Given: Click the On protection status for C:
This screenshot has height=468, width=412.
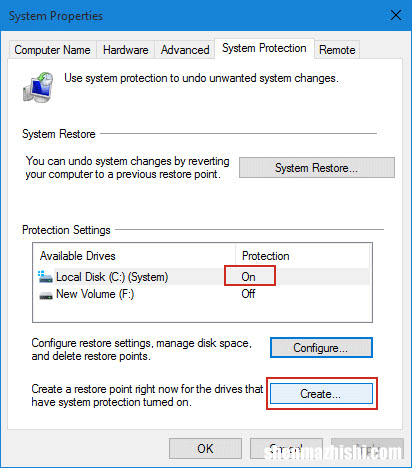Looking at the screenshot, I should 249,277.
